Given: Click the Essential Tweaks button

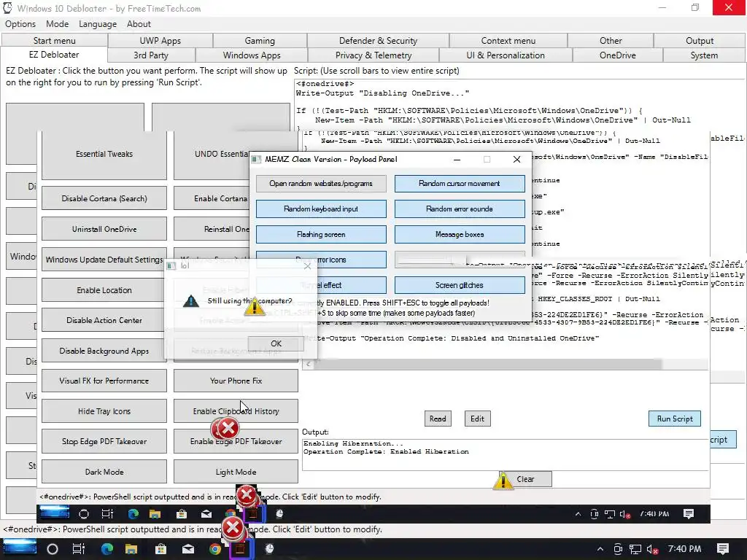Looking at the screenshot, I should (x=104, y=154).
